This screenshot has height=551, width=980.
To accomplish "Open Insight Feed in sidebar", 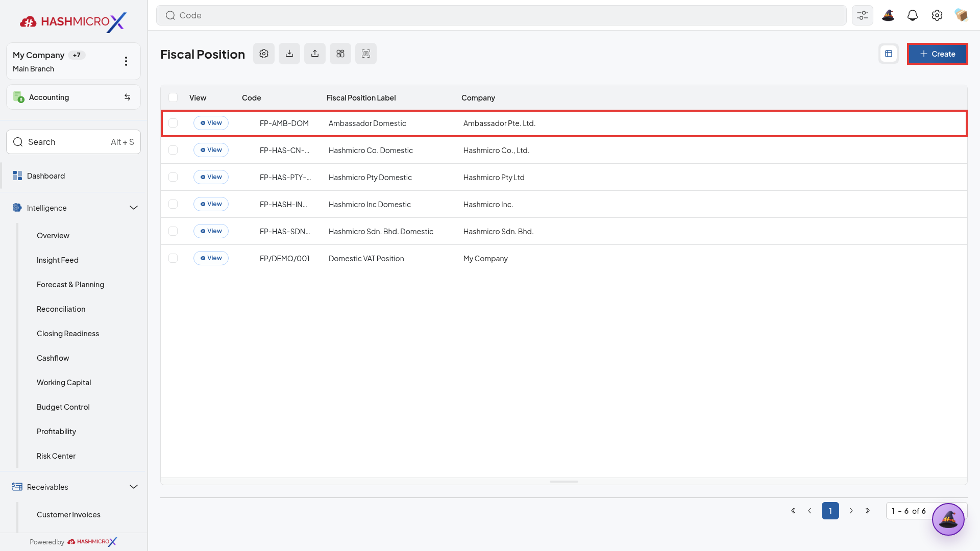I will click(58, 260).
